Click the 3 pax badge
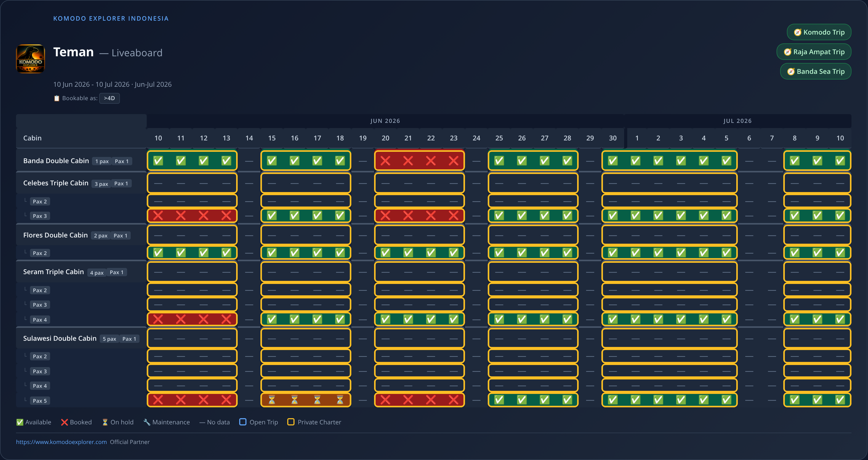868x460 pixels. (101, 184)
